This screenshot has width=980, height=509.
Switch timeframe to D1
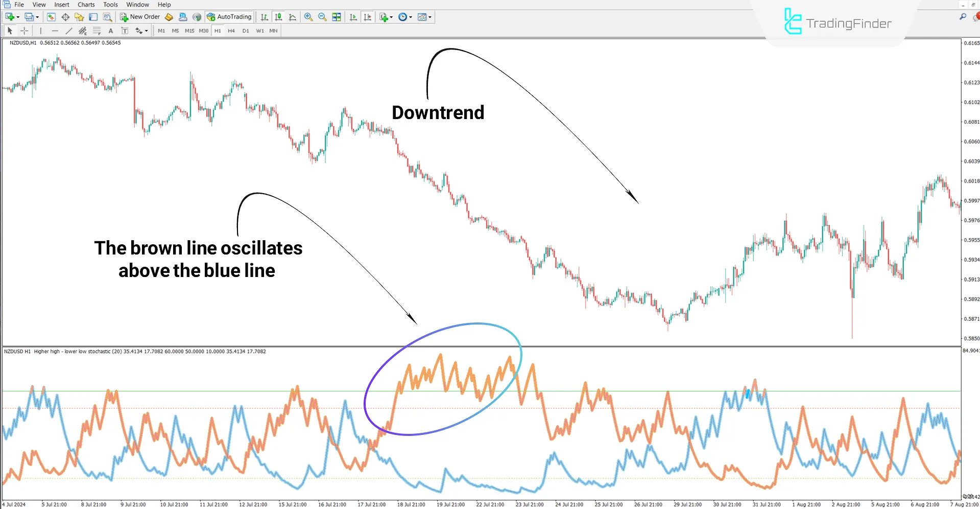click(245, 31)
